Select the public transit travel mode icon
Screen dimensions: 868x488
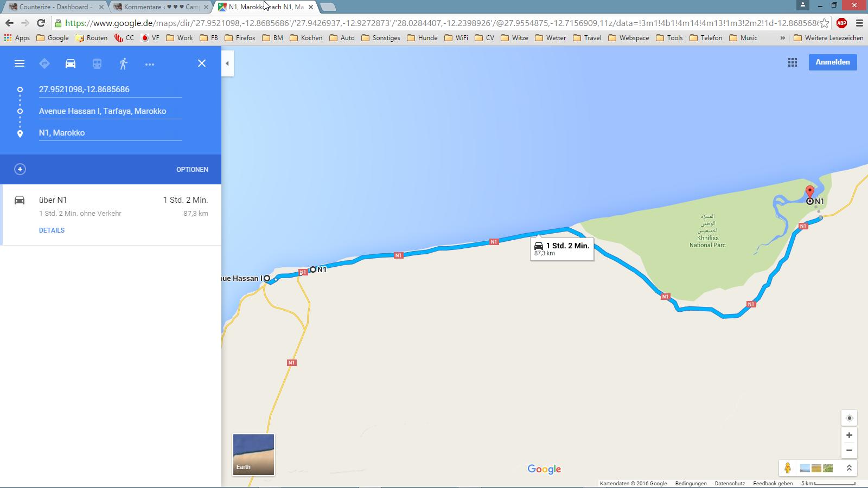point(97,63)
